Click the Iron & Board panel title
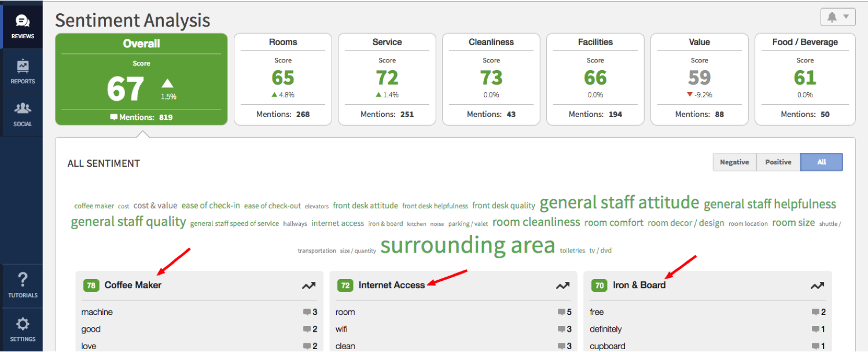The height and width of the screenshot is (352, 868). click(639, 285)
